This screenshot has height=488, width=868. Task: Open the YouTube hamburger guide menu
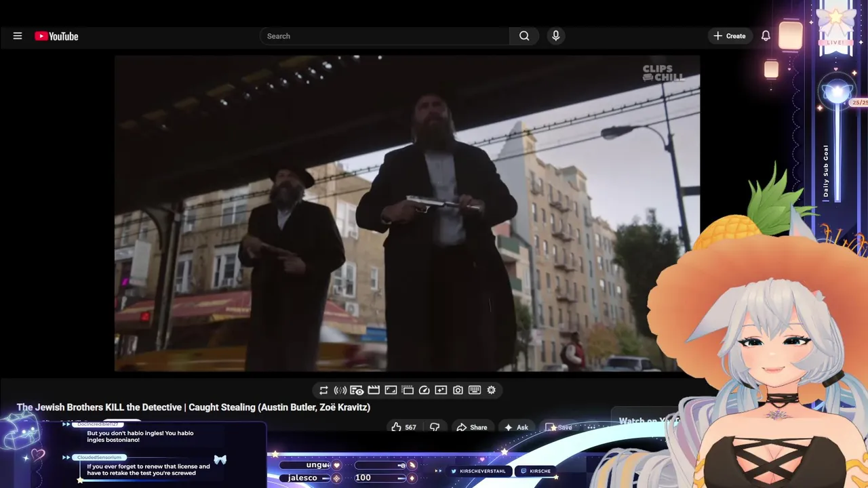[18, 36]
